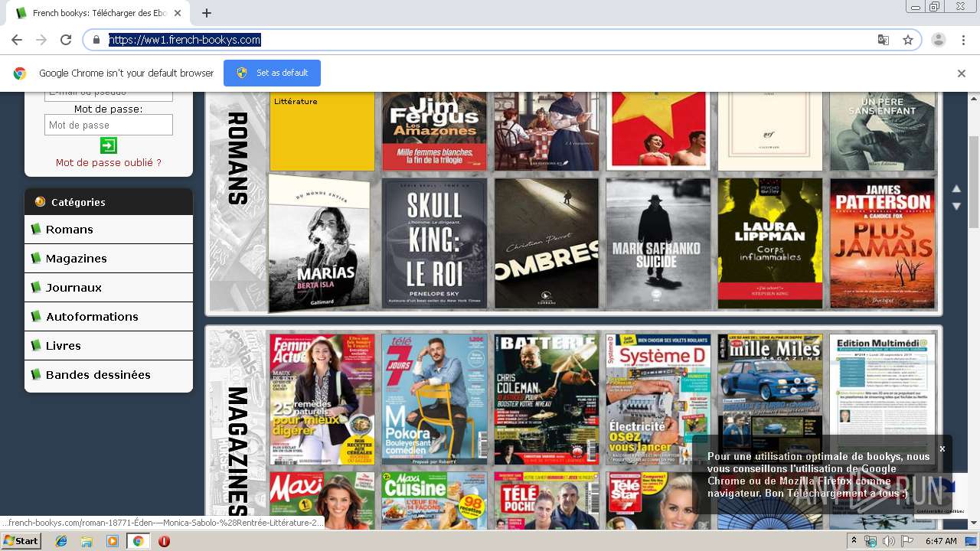Click the Chrome taskbar icon
Image resolution: width=980 pixels, height=551 pixels.
[139, 541]
